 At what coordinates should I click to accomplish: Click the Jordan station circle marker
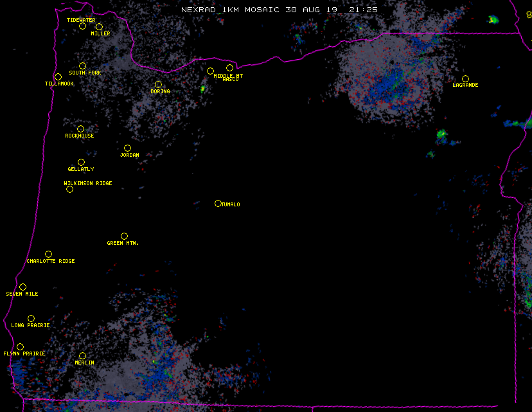127,148
